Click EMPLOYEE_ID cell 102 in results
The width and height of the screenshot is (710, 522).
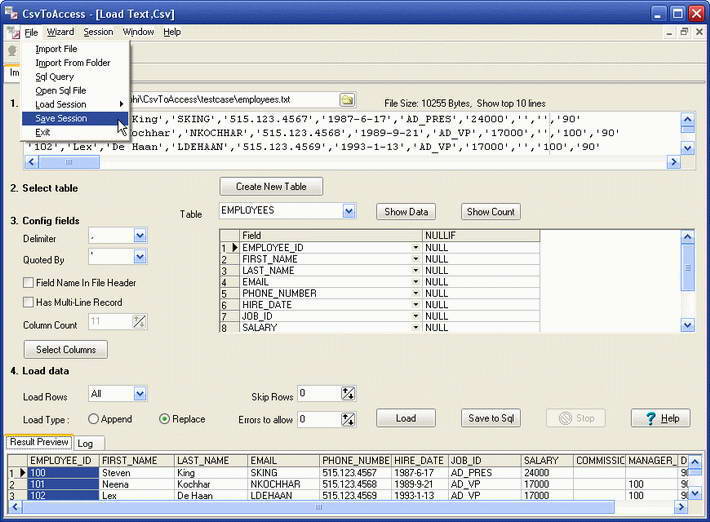63,496
